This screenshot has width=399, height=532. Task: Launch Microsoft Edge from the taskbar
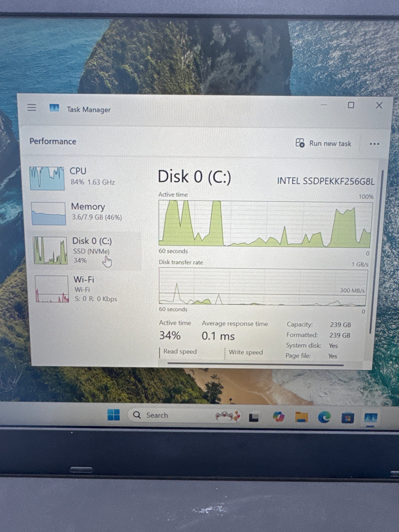point(324,418)
